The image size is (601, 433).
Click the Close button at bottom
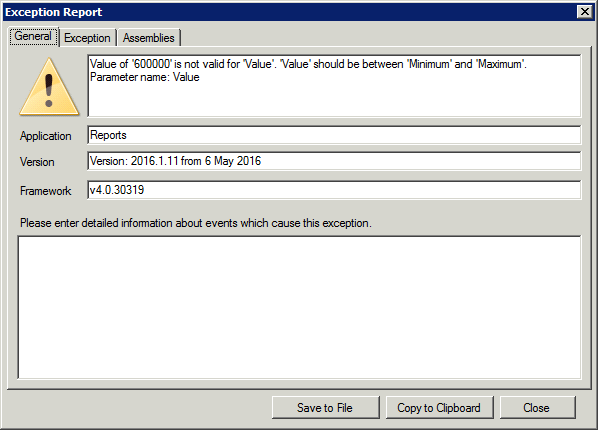click(537, 408)
